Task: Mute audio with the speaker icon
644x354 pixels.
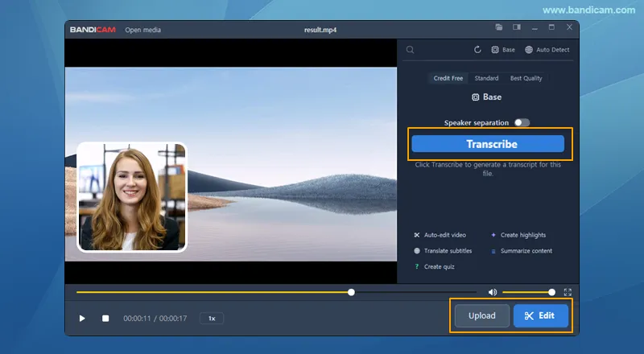Action: (493, 292)
